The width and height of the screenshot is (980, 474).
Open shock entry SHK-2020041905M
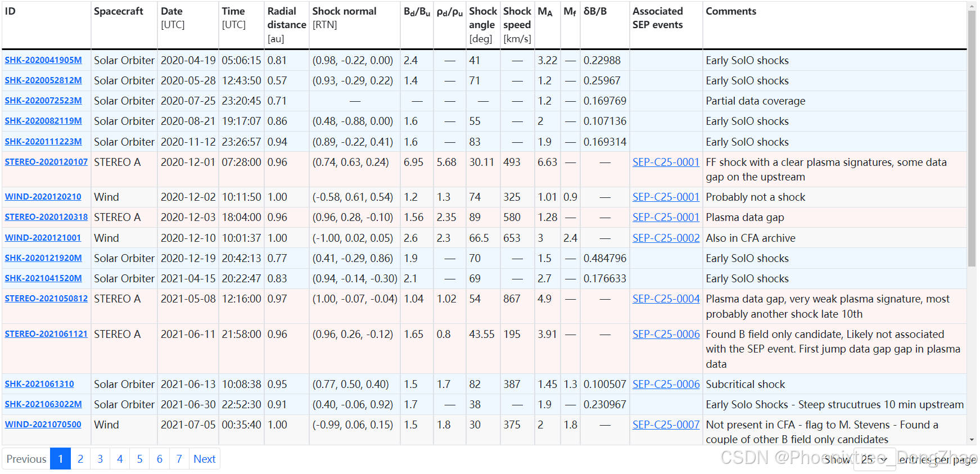pos(43,60)
